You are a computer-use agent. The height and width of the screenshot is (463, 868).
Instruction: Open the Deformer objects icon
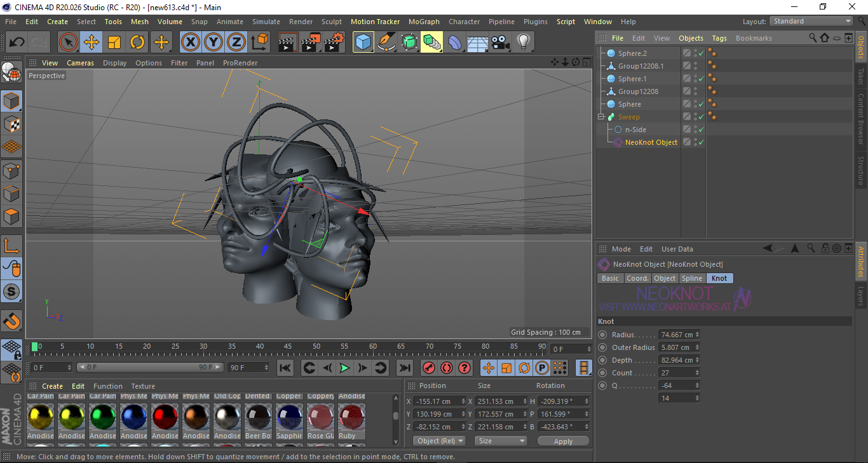[455, 43]
